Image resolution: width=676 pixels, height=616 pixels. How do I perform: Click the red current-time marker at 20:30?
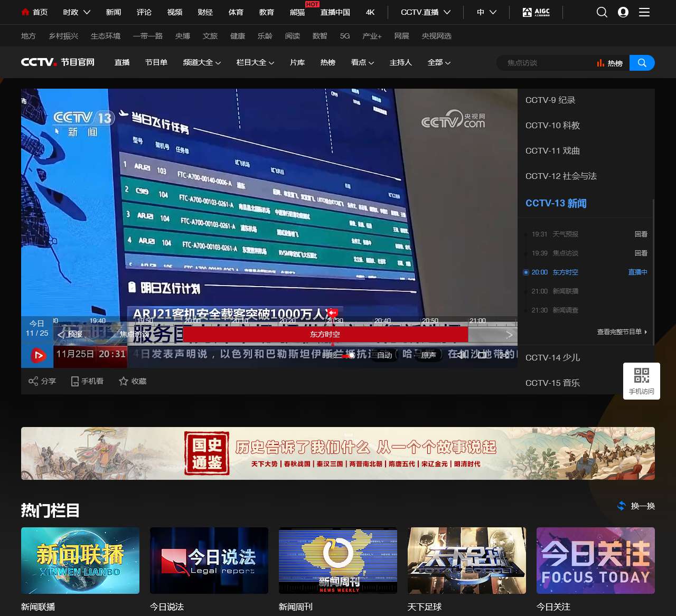pos(332,313)
